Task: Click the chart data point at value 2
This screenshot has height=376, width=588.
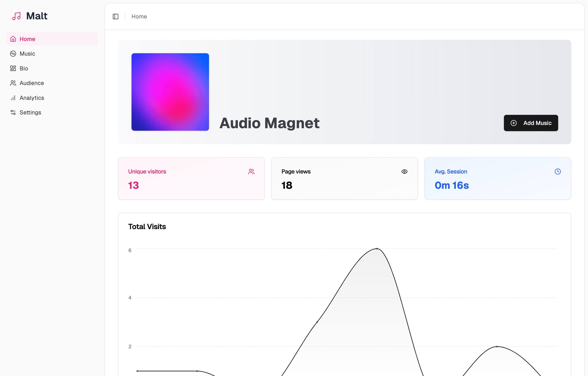Action: click(x=497, y=346)
